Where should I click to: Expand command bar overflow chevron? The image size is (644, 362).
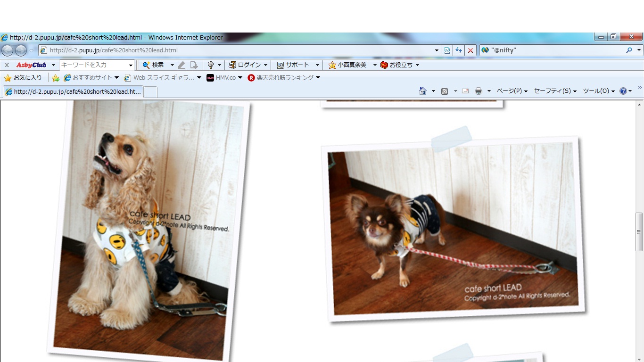click(x=640, y=88)
